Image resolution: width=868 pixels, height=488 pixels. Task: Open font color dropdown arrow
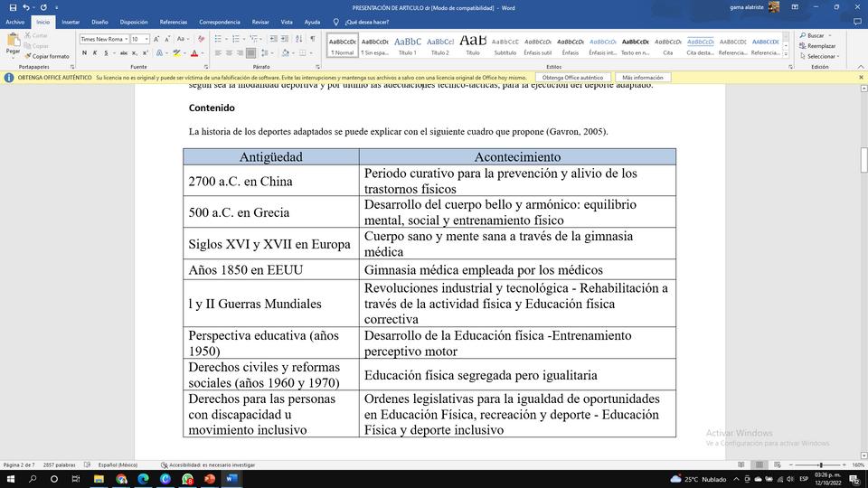pos(202,53)
